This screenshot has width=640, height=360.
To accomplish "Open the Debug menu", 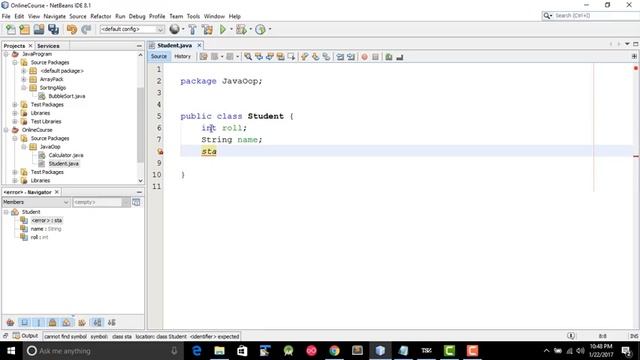I will (137, 16).
